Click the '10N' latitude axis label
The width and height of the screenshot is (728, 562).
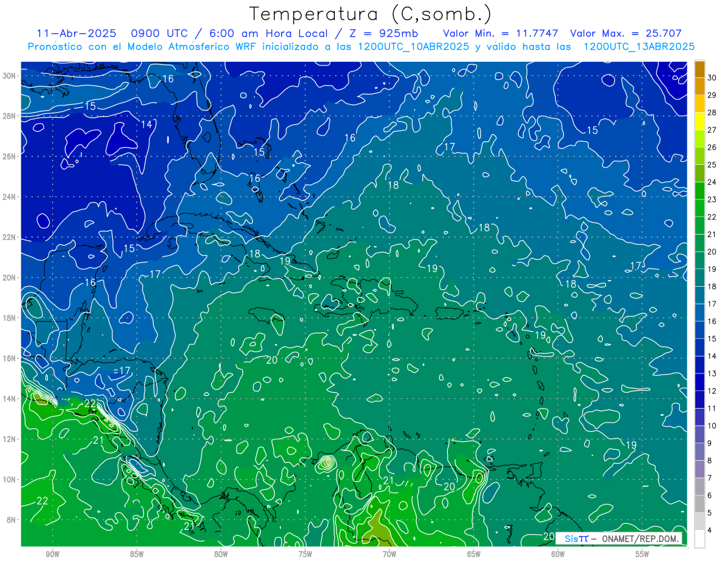[10, 479]
